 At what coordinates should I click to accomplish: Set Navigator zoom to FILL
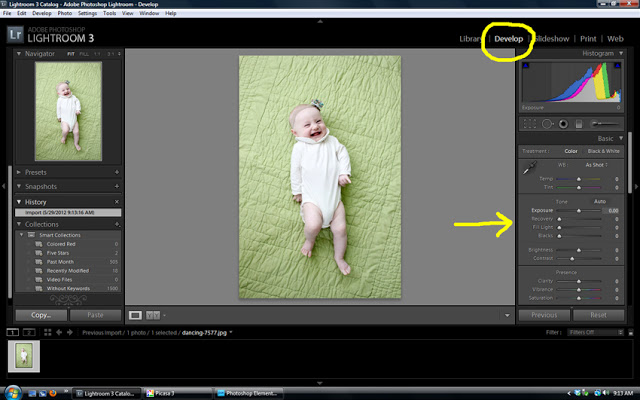(84, 54)
